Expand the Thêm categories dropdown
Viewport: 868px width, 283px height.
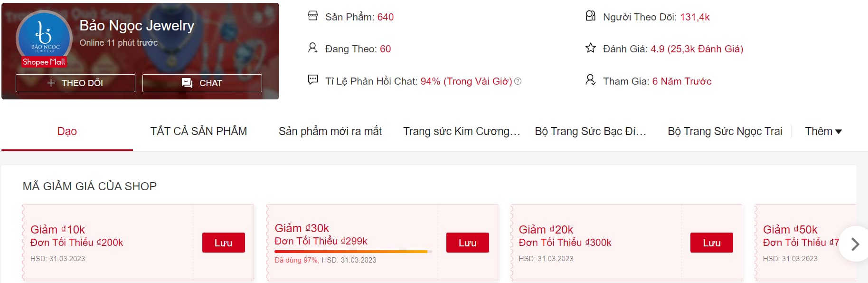823,131
